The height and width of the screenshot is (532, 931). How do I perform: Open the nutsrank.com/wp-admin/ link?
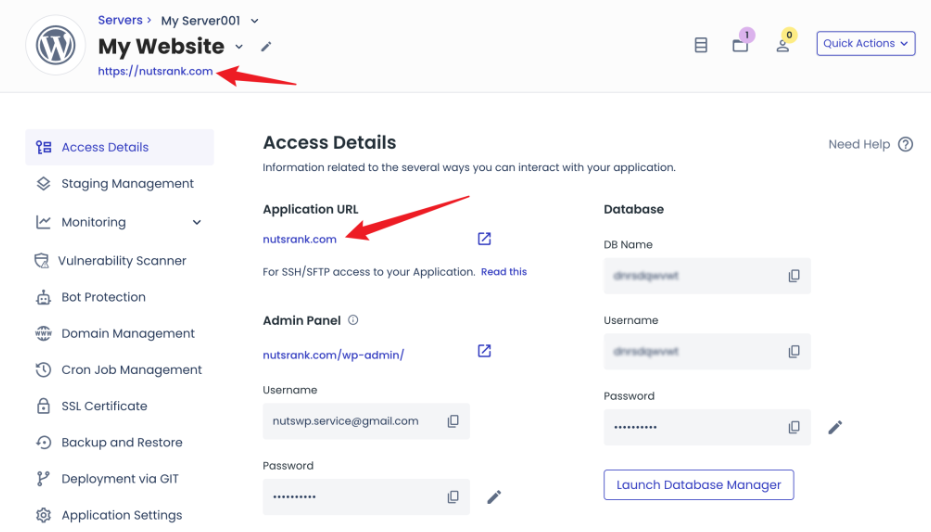pyautogui.click(x=333, y=355)
